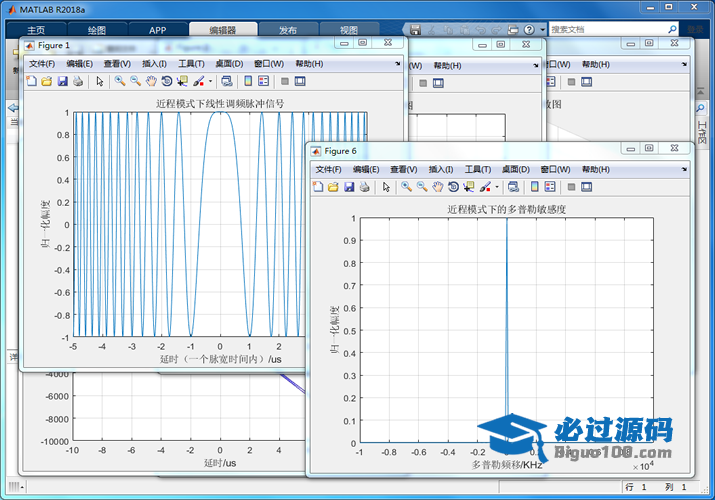
Task: Click Link Plot icon in Figure 6 toolbar
Action: (x=513, y=186)
